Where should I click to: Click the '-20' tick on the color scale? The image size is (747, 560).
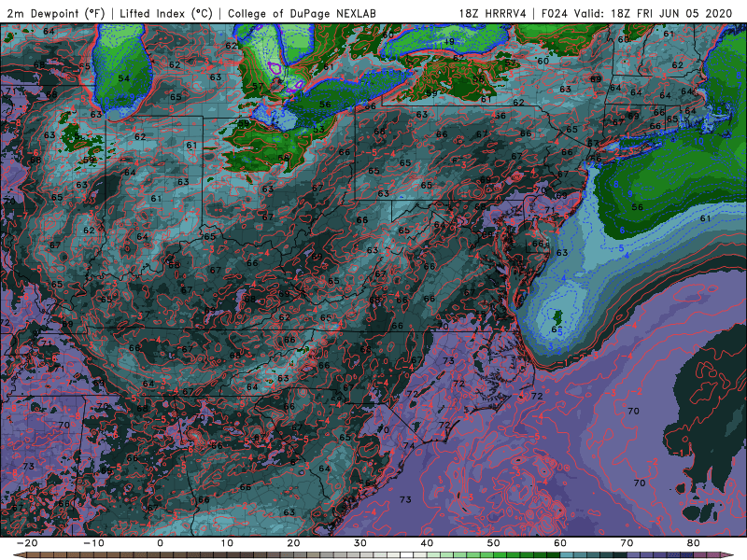pyautogui.click(x=27, y=543)
